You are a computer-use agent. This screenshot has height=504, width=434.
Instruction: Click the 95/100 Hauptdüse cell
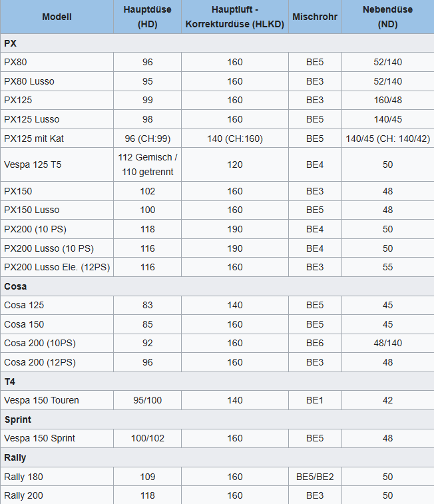(148, 400)
